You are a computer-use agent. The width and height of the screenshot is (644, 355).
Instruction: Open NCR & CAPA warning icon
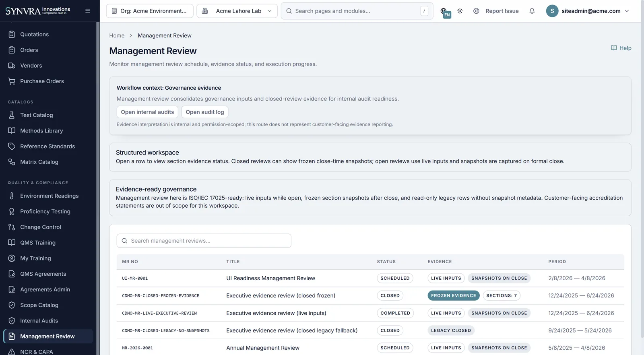pyautogui.click(x=12, y=351)
